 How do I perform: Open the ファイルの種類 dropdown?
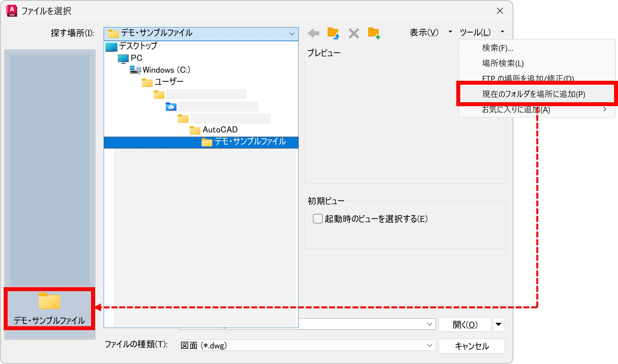(429, 345)
